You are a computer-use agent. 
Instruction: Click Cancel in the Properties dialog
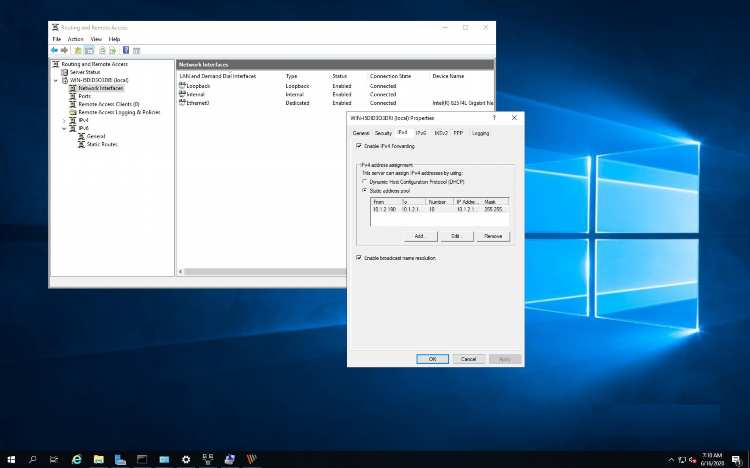pos(468,359)
